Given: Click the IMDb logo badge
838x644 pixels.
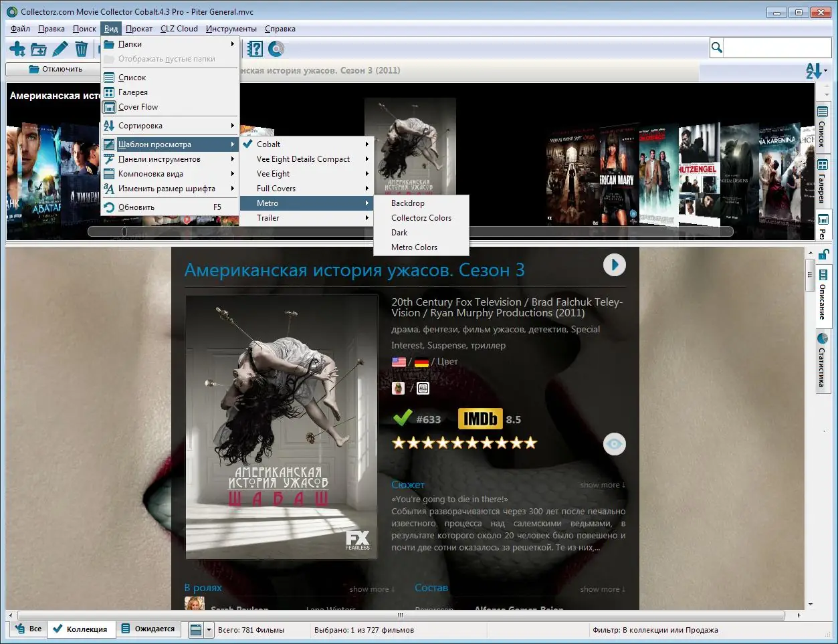Looking at the screenshot, I should point(480,419).
